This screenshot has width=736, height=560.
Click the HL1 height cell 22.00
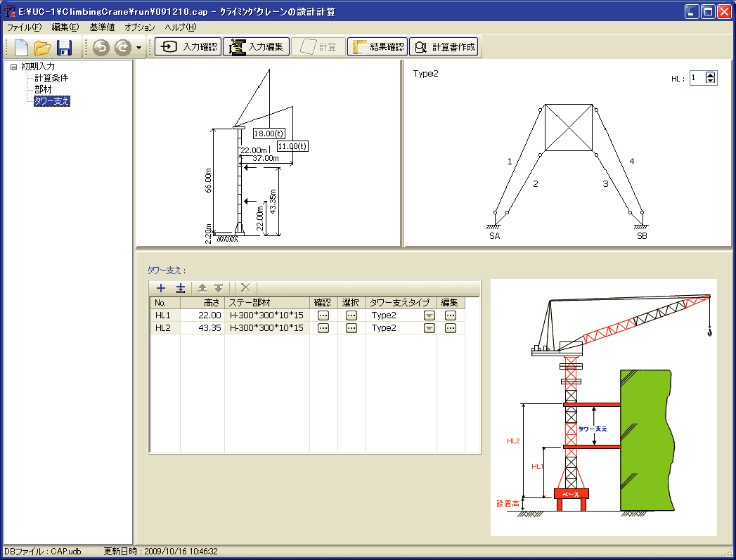(x=202, y=315)
